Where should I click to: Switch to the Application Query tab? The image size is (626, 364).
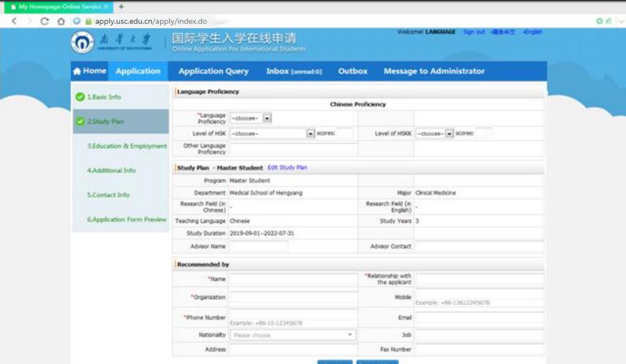click(214, 71)
